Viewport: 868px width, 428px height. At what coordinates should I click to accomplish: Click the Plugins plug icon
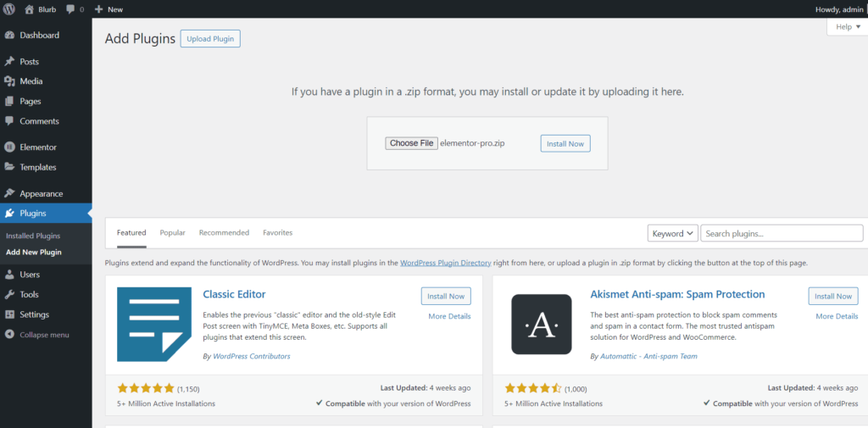9,214
